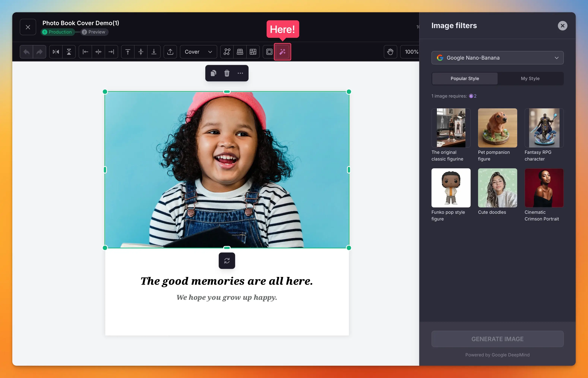
Task: Click the replace image refresh button
Action: click(x=227, y=261)
